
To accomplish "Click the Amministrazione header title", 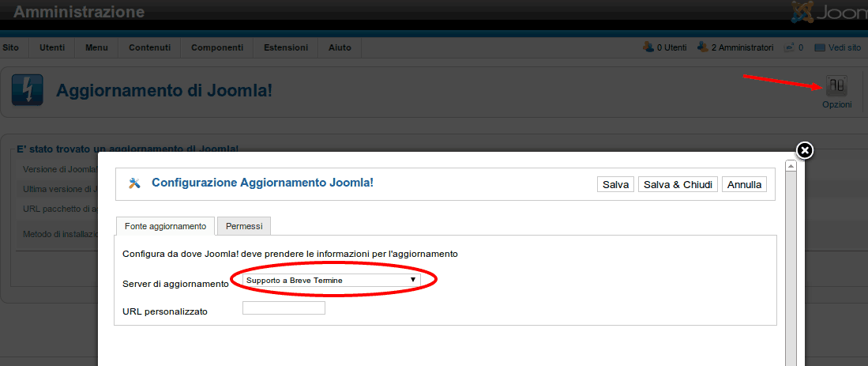I will pos(79,12).
